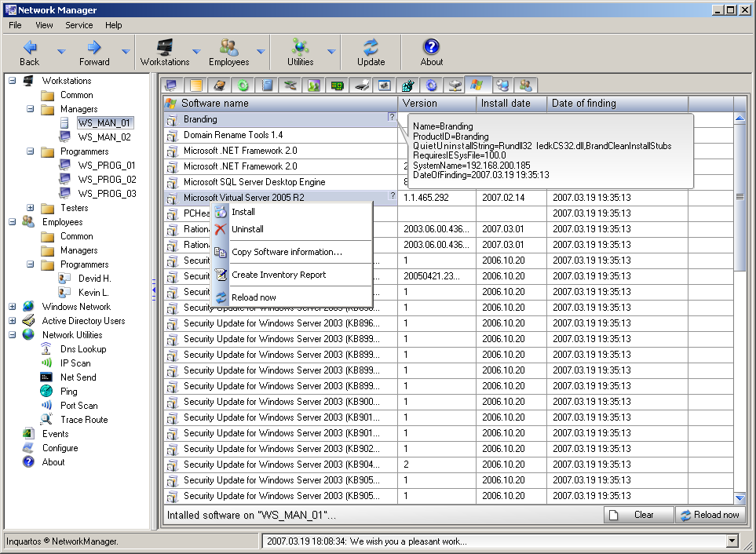Switch to the printer tab

pyautogui.click(x=361, y=86)
